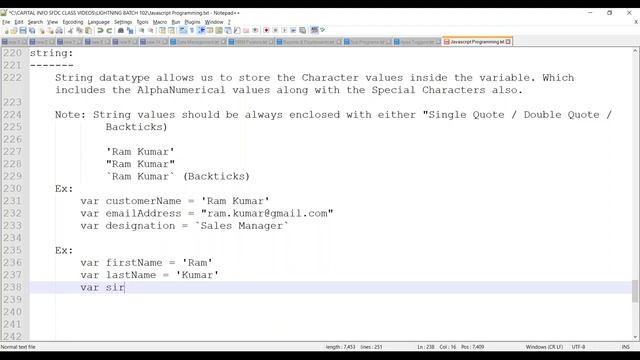This screenshot has width=640, height=360.
Task: Open the View menu
Action: pyautogui.click(x=52, y=22)
